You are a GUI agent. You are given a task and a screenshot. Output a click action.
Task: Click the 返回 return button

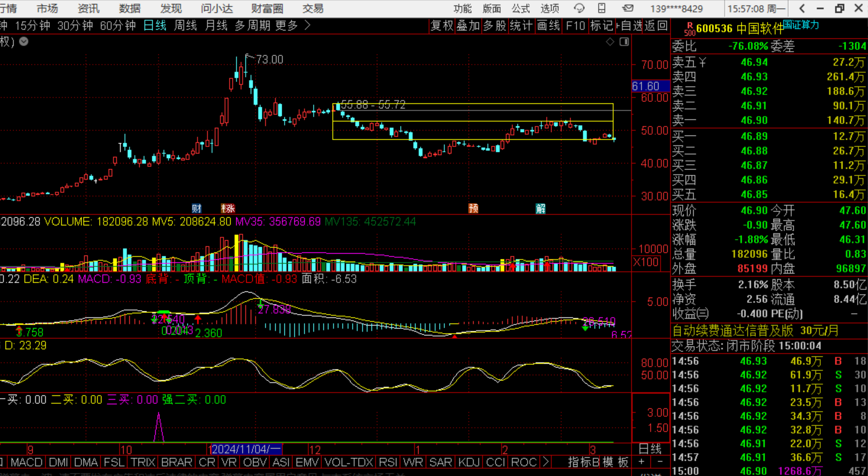[656, 25]
